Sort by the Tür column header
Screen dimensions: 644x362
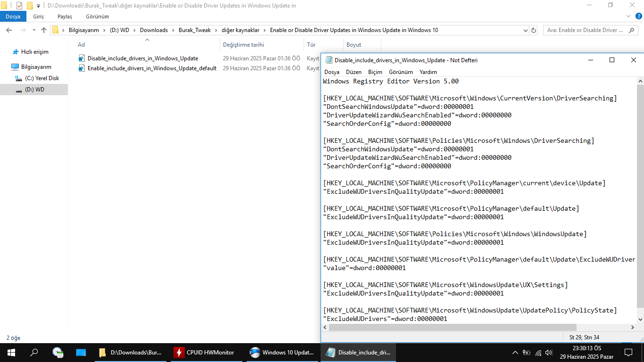[312, 45]
